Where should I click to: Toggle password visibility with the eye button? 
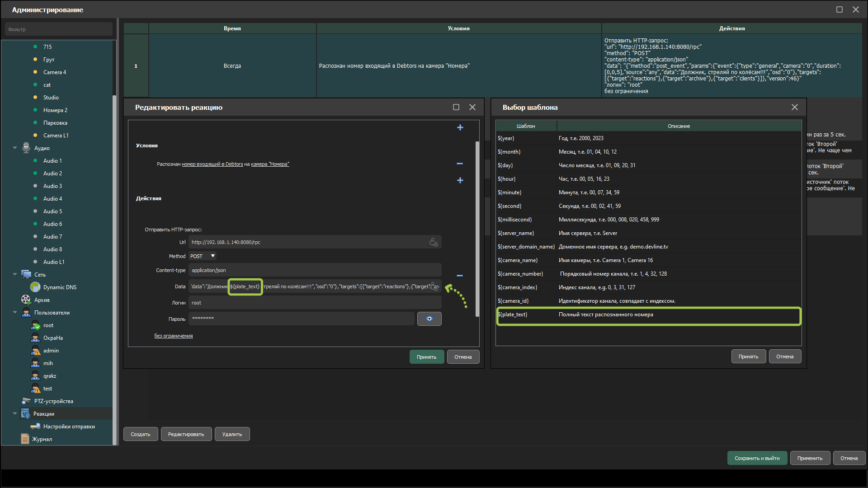(x=429, y=319)
